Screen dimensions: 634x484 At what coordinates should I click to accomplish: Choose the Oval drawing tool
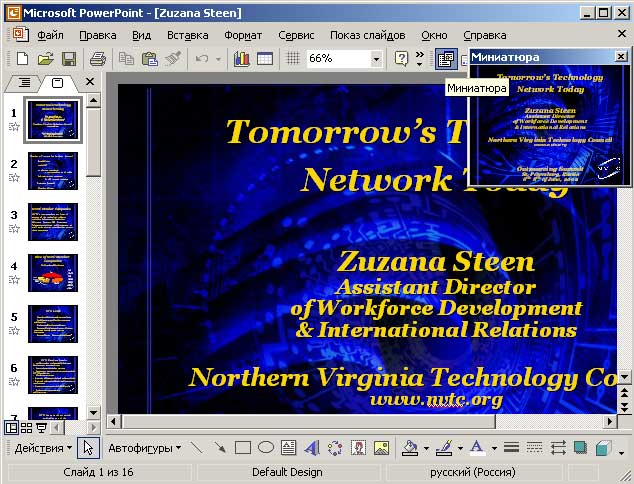(x=266, y=448)
